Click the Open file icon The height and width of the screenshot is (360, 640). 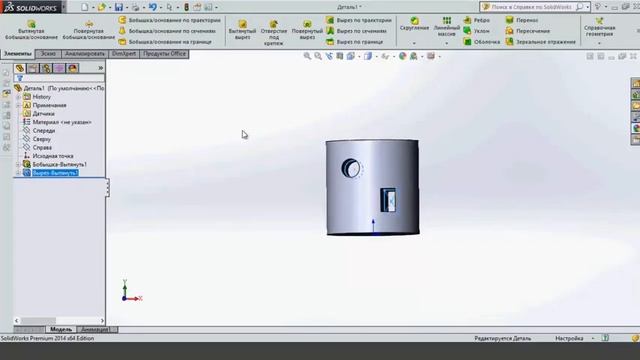(101, 7)
